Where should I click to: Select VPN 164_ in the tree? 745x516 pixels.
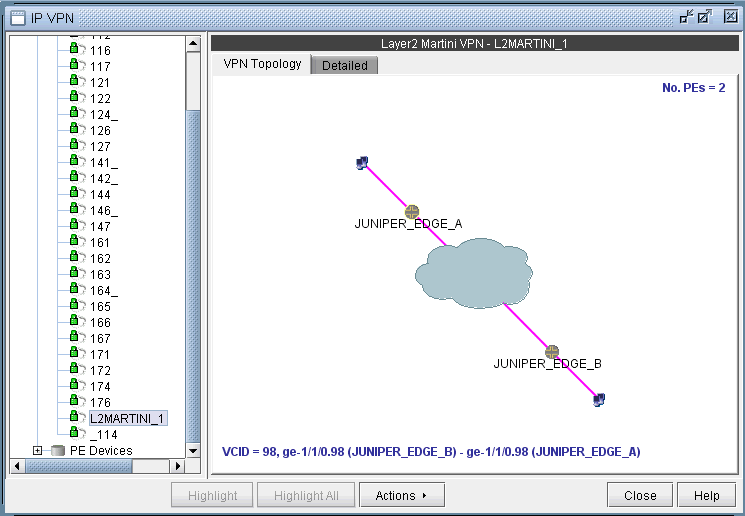104,290
